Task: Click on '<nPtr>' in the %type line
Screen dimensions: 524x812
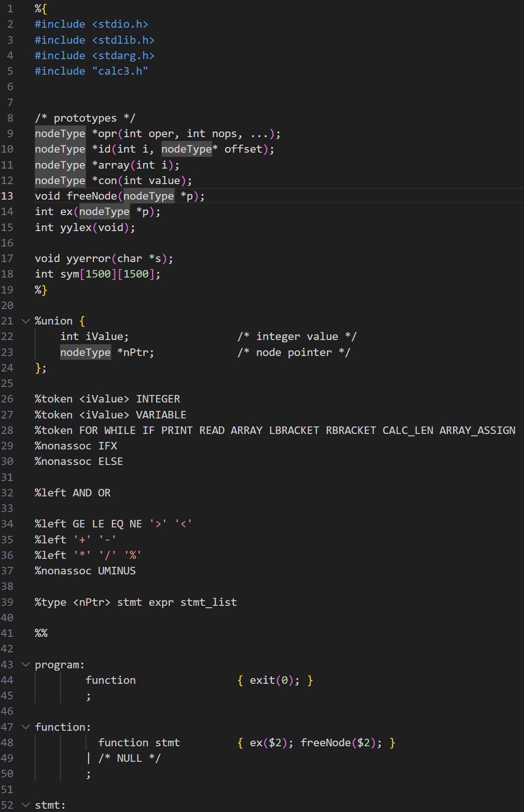Action: pos(92,602)
